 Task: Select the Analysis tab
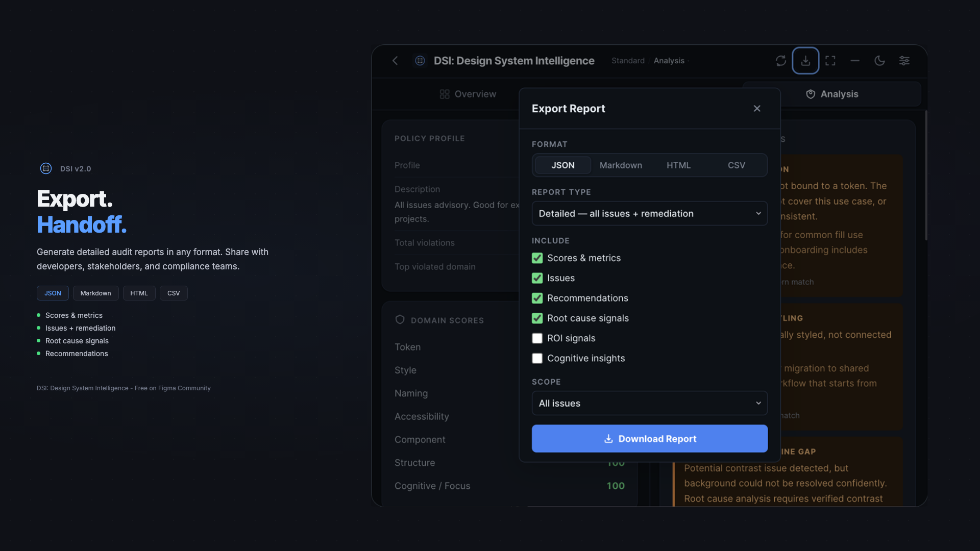[839, 94]
